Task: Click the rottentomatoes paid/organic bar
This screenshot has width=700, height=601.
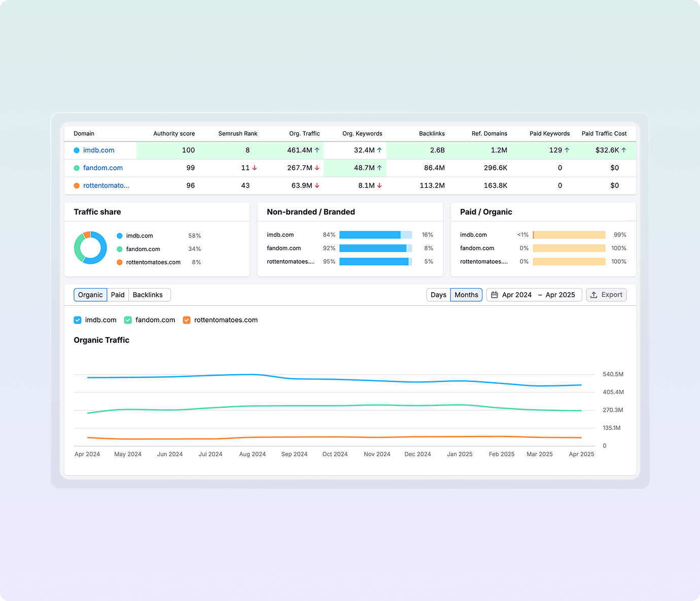Action: (569, 262)
